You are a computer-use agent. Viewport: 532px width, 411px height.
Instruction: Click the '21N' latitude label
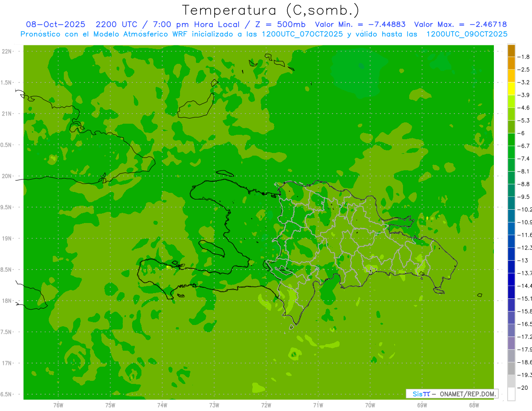pyautogui.click(x=6, y=114)
